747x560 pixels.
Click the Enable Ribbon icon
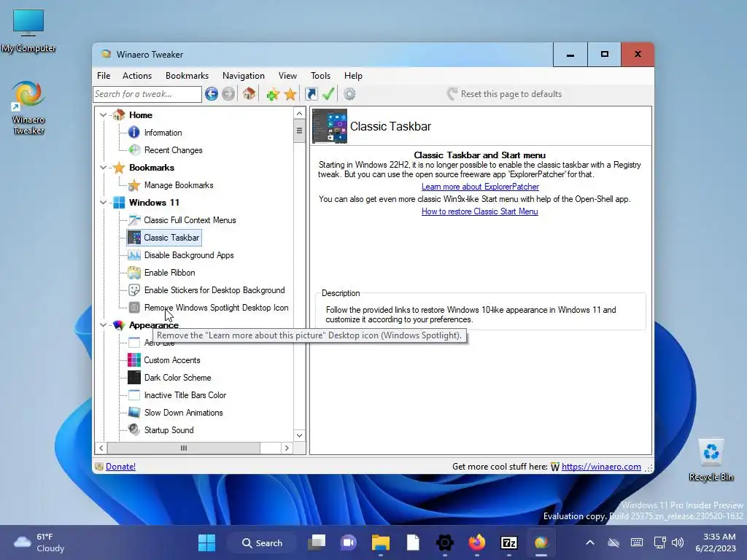[134, 273]
